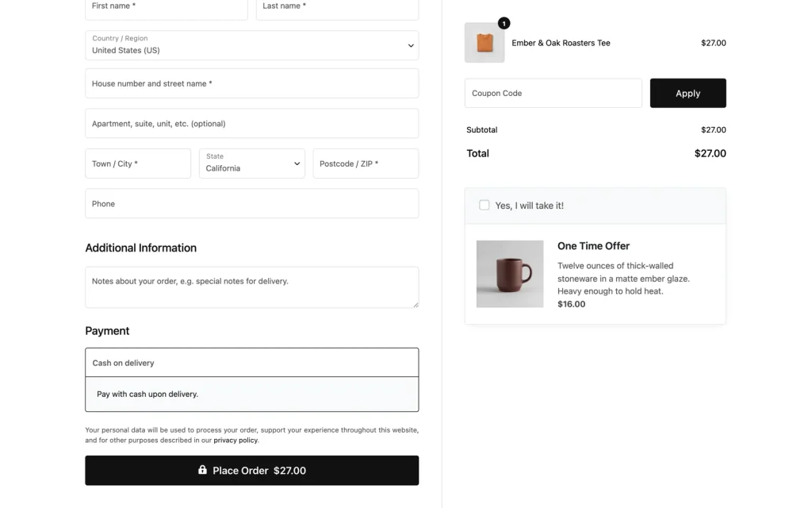This screenshot has height=508, width=812.
Task: Click the Town / City field
Action: click(x=138, y=164)
